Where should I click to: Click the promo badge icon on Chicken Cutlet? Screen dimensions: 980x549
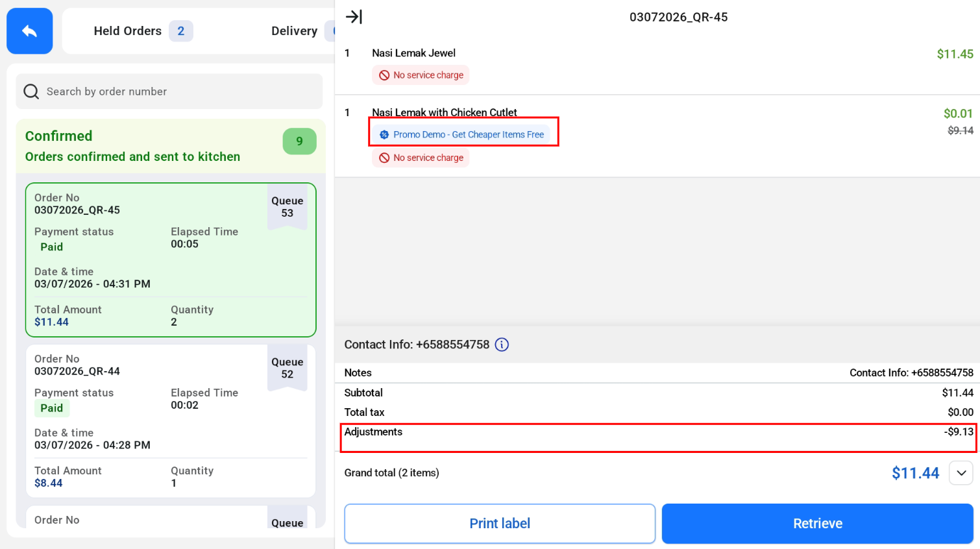click(x=384, y=135)
